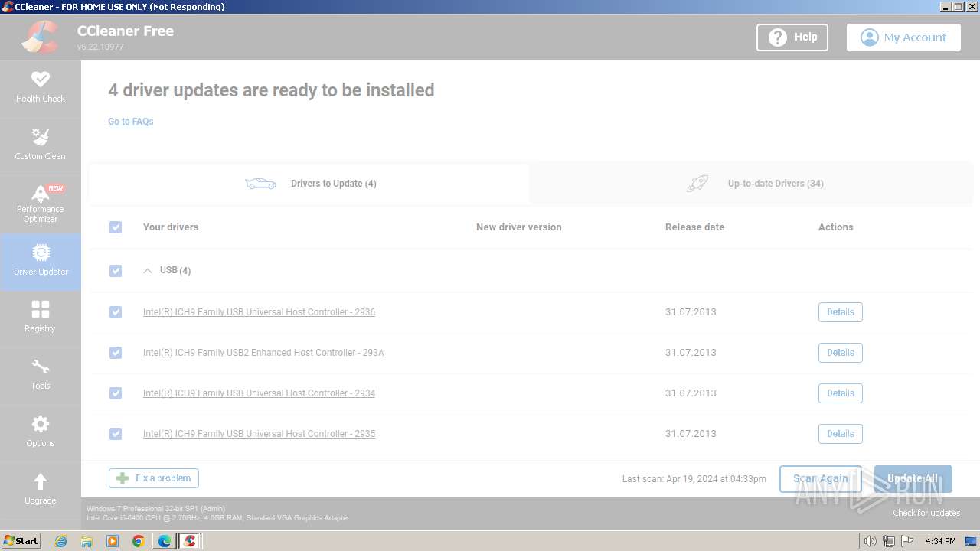
Task: Click the Actions column header
Action: (836, 227)
